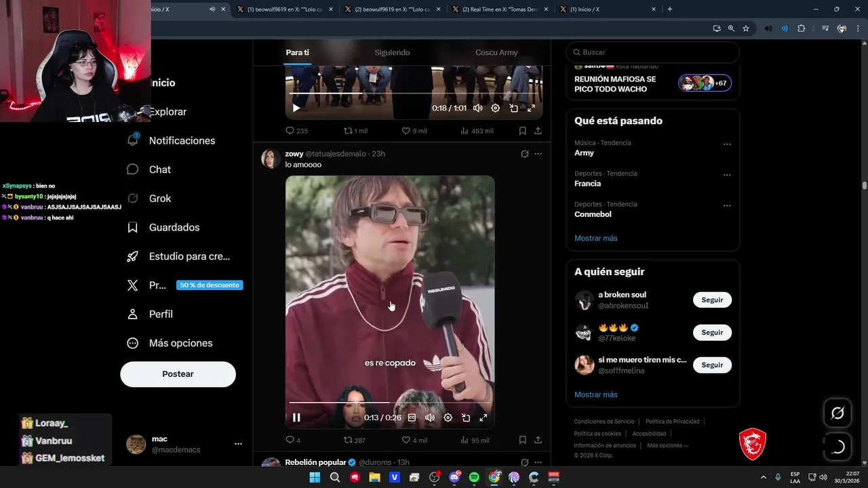Open zowy's profile avatar
The image size is (868, 488).
pyautogui.click(x=271, y=158)
